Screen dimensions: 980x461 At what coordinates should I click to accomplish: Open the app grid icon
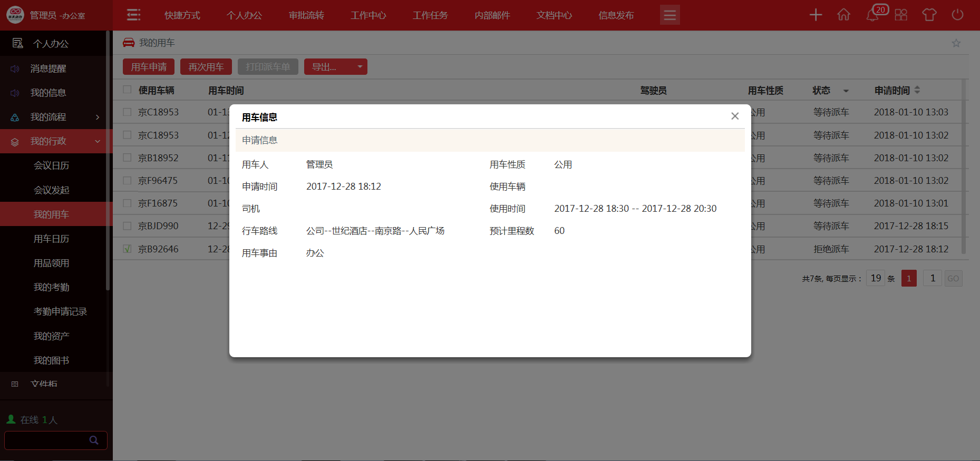[x=901, y=15]
